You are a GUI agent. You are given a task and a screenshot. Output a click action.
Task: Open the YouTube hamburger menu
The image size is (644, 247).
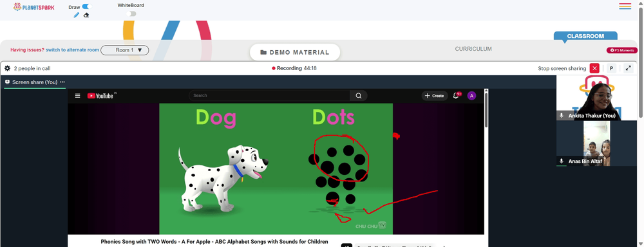tap(78, 96)
